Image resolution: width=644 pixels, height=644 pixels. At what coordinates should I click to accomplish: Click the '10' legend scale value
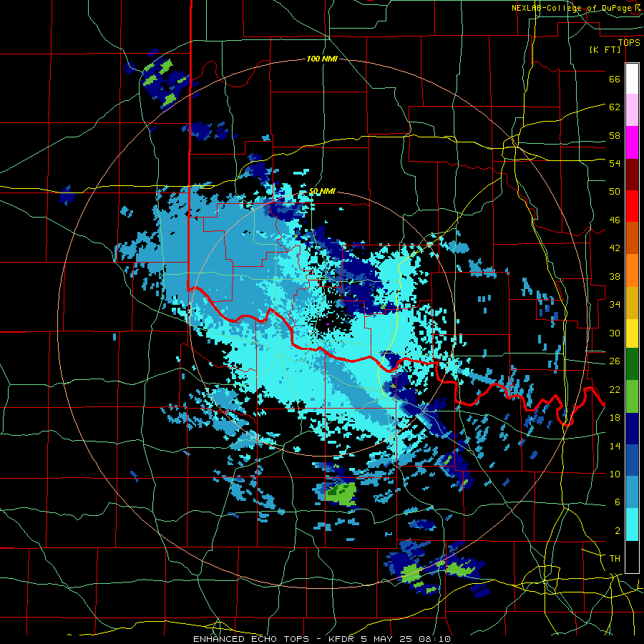point(615,474)
